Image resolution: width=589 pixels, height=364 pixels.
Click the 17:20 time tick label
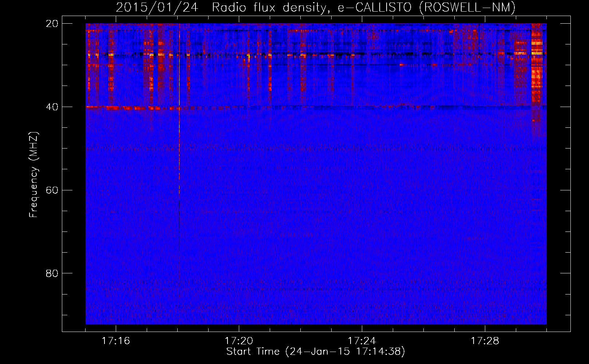[x=239, y=341]
